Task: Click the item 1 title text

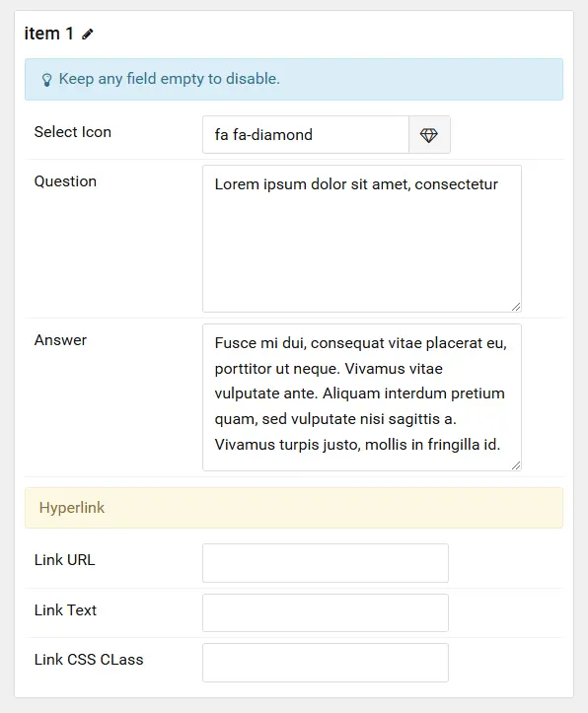Action: (x=48, y=34)
